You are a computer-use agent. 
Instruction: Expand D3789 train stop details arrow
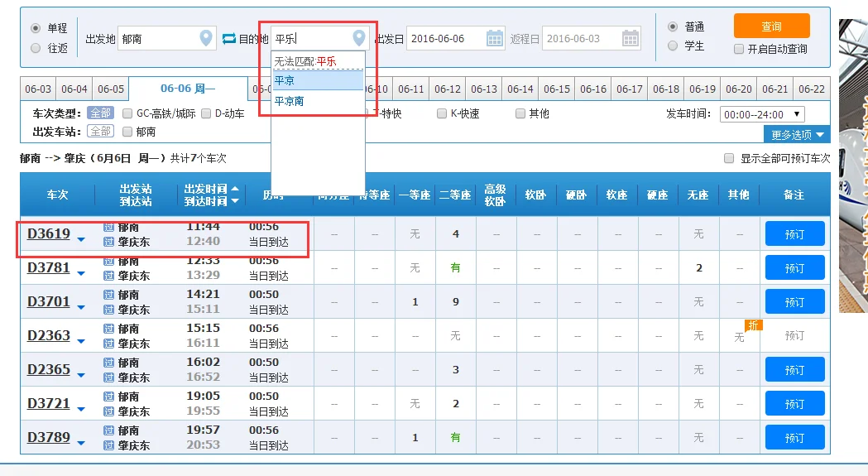(81, 444)
